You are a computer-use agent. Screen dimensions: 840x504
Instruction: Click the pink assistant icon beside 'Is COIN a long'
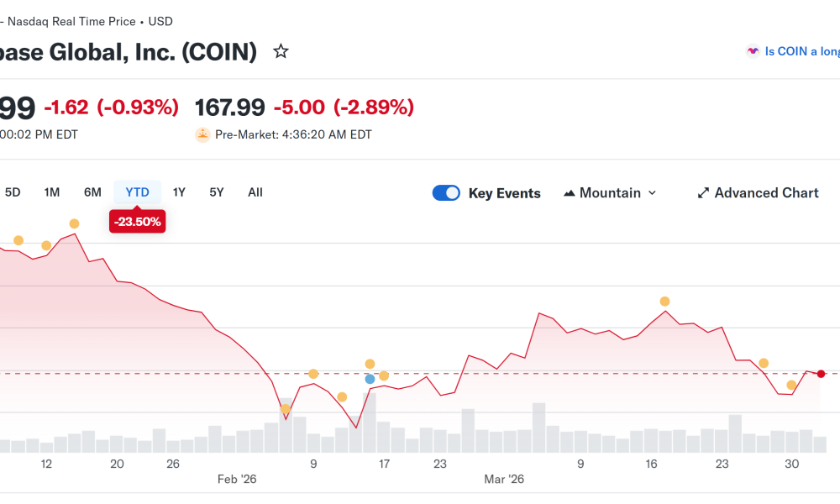point(753,51)
